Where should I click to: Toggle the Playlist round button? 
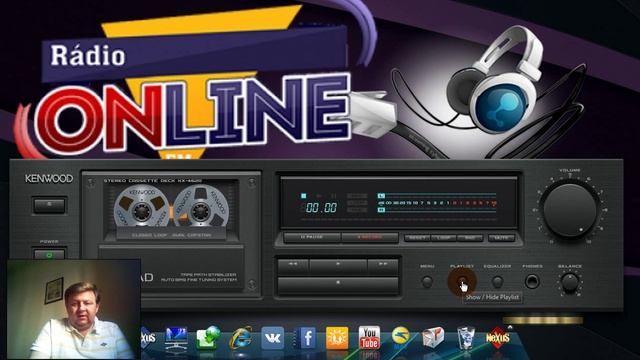462,282
